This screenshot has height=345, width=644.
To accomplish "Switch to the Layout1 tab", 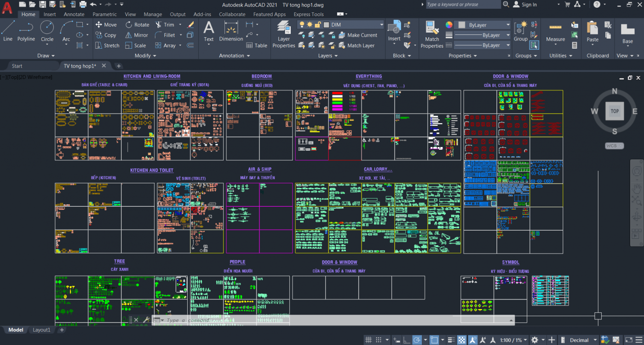I will [x=41, y=330].
